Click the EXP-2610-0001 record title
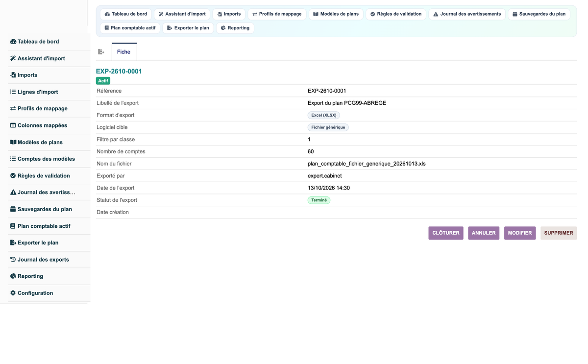Viewport: 588px width, 364px height. [x=119, y=72]
